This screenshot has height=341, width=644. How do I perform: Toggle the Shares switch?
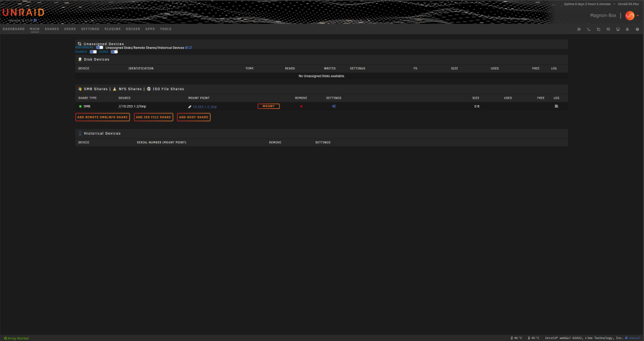tap(93, 52)
